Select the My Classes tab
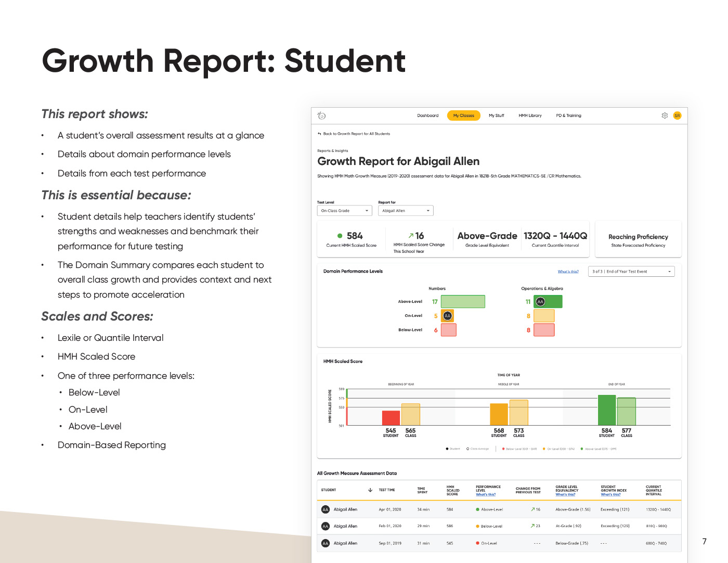Screen dimensions: 728x563 click(464, 116)
